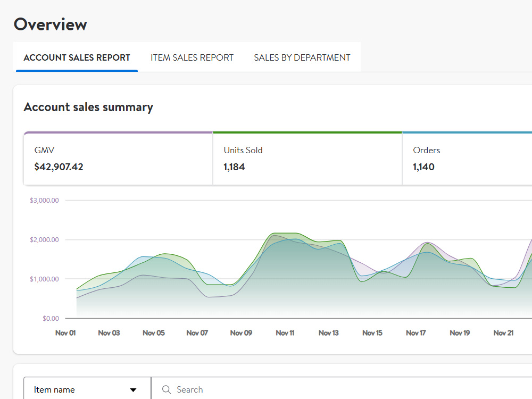Select the GMV metric card
The width and height of the screenshot is (532, 399).
tap(118, 159)
